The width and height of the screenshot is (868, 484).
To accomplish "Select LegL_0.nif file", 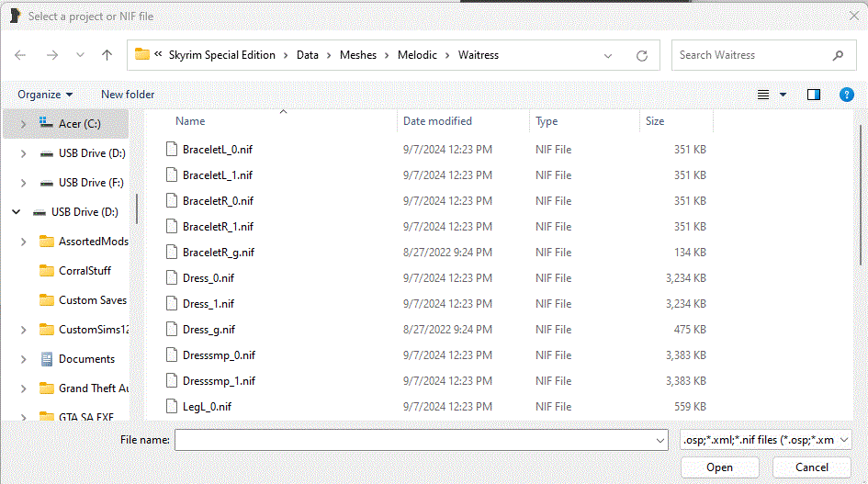I will [207, 407].
